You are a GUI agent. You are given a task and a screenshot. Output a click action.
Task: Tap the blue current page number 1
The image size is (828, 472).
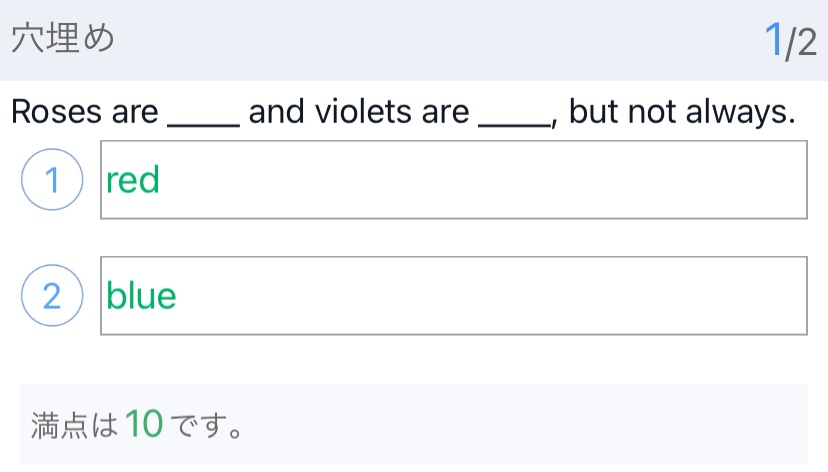[773, 41]
